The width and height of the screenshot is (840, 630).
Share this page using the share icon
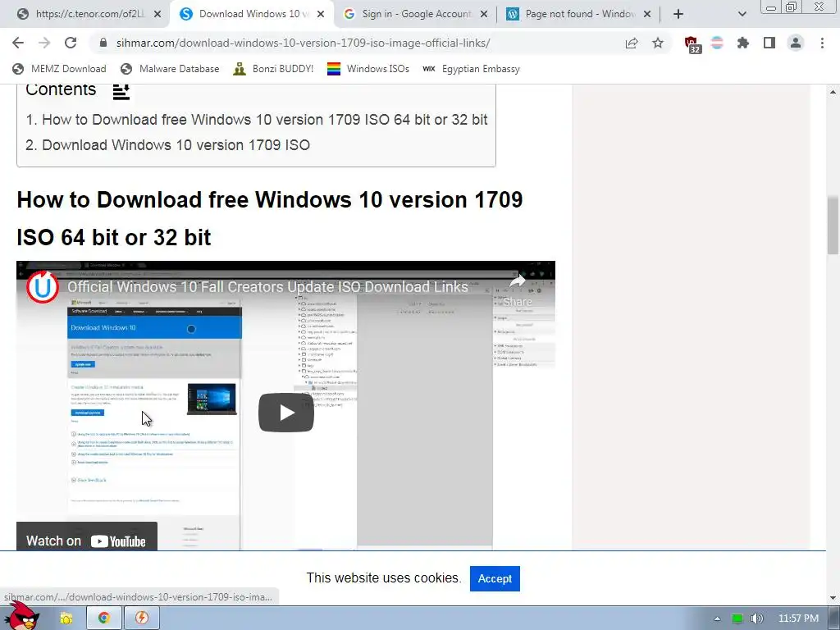coord(632,43)
